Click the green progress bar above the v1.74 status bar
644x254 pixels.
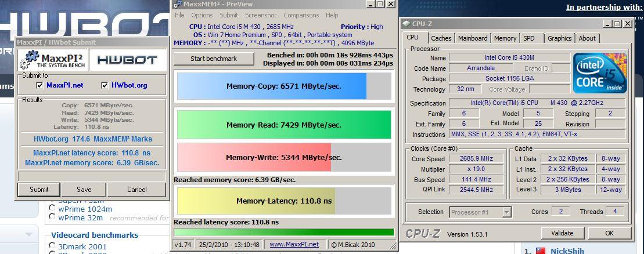coord(284,232)
